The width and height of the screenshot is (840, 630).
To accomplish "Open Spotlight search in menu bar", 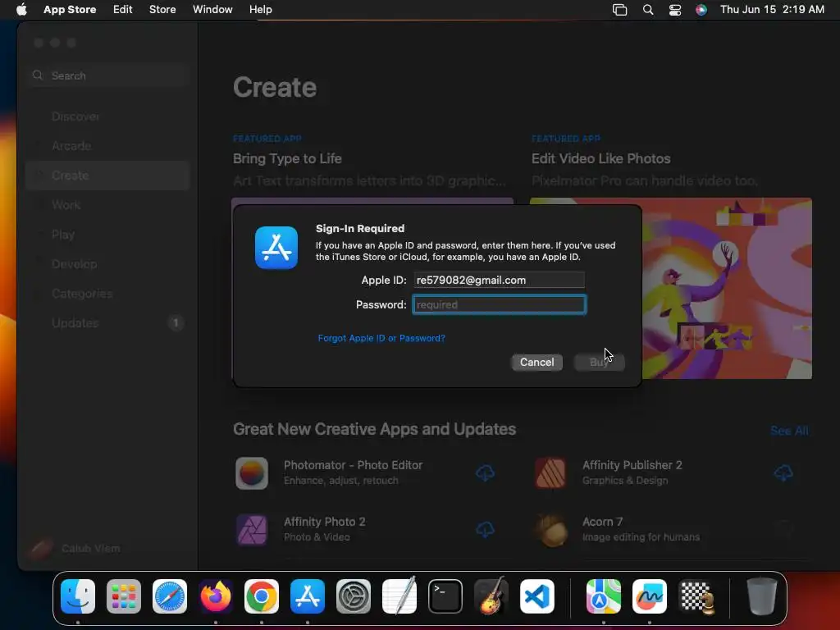I will tap(648, 10).
